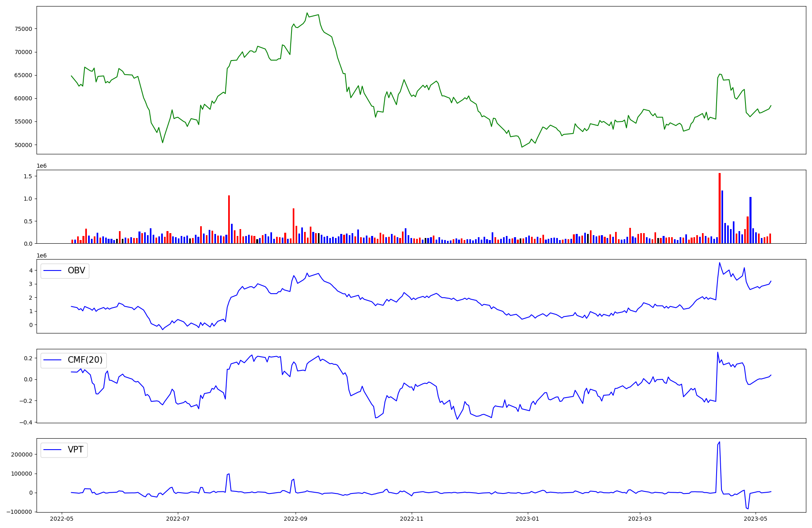Image resolution: width=812 pixels, height=528 pixels.
Task: Click the VPT spike peak in April 2023
Action: coord(719,442)
